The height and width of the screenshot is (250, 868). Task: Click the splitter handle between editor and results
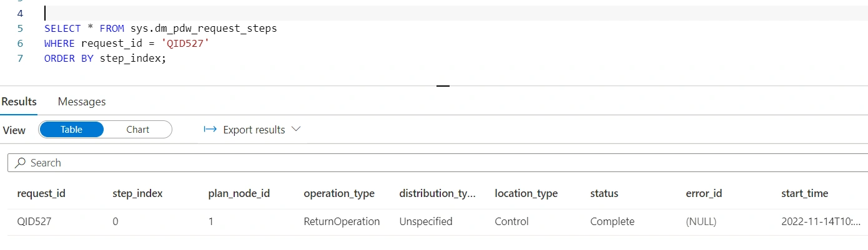click(443, 85)
